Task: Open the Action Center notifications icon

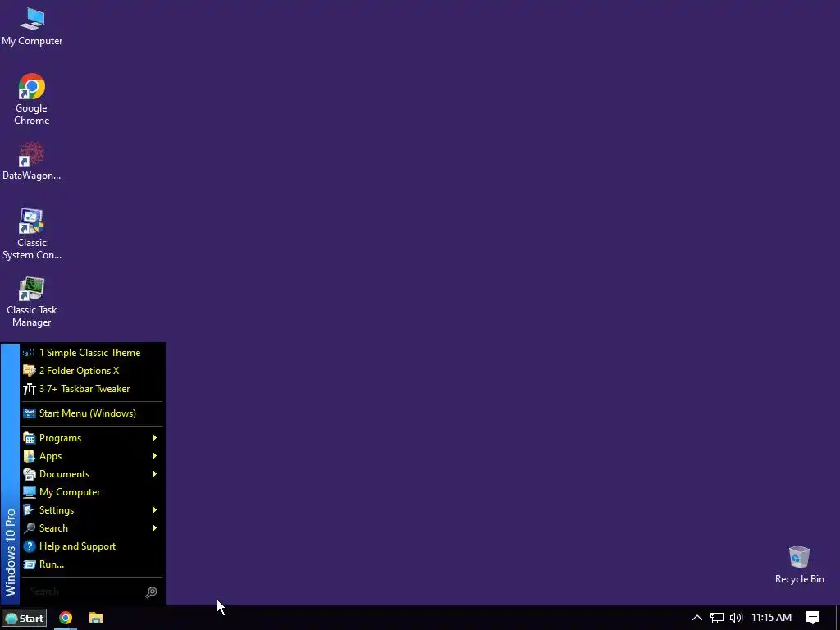Action: (813, 618)
